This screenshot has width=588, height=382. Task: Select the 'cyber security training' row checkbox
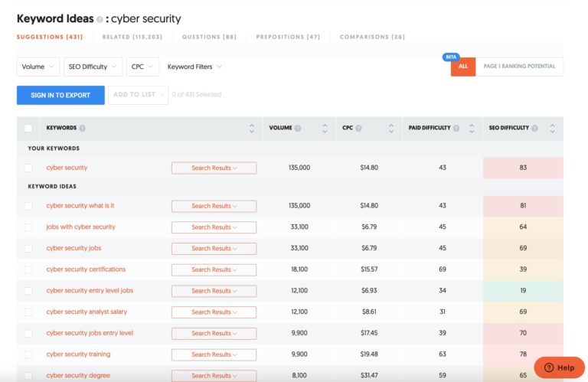coord(28,354)
